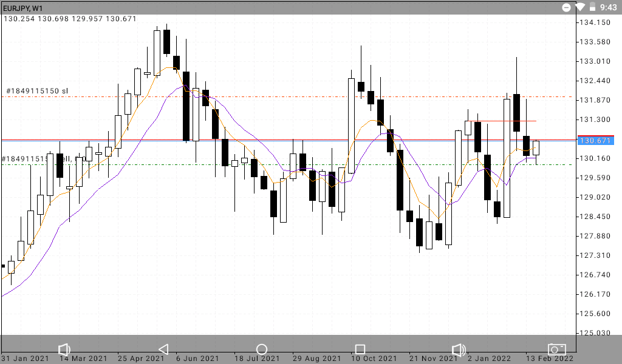
Task: Tap the 21 Nov 2021 date label
Action: point(433,359)
